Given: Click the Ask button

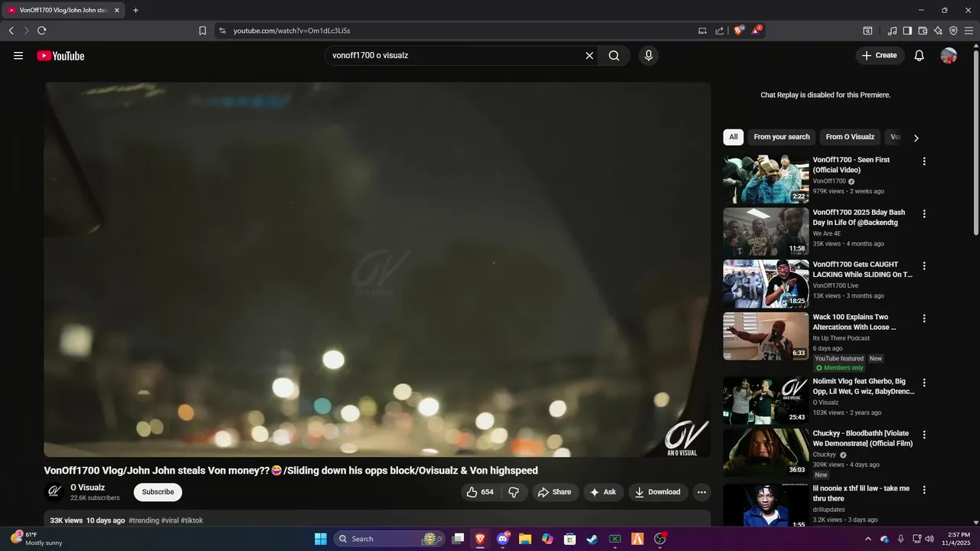Looking at the screenshot, I should [x=603, y=492].
